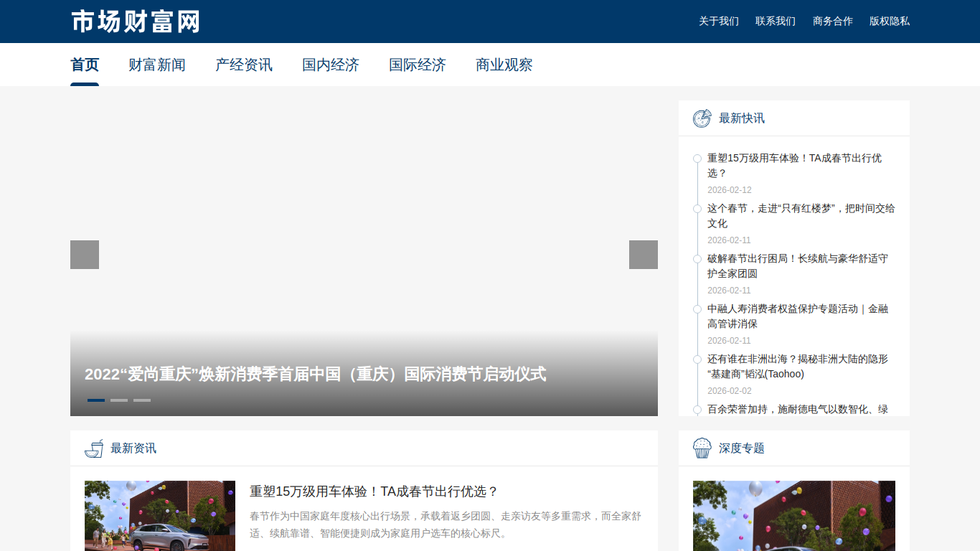This screenshot has height=551, width=980.
Task: Open 快讯 item 中融人寿消费者权益保护
Action: [x=798, y=316]
